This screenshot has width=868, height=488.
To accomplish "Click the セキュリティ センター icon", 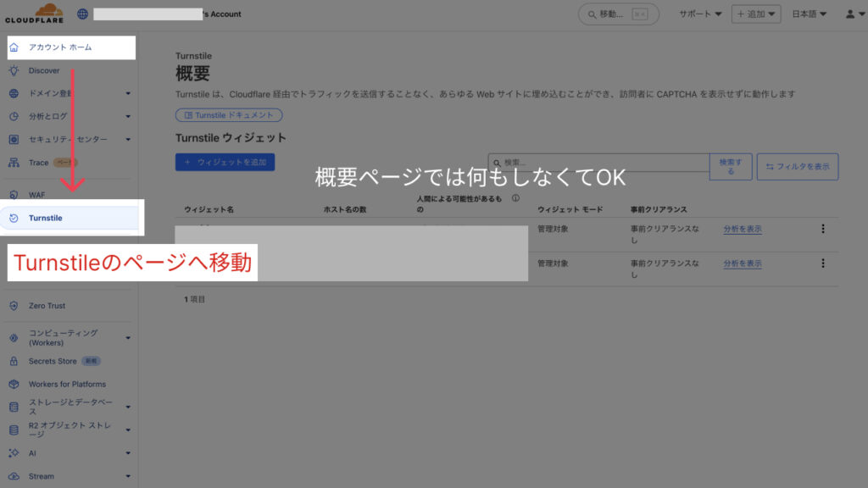I will tap(14, 140).
